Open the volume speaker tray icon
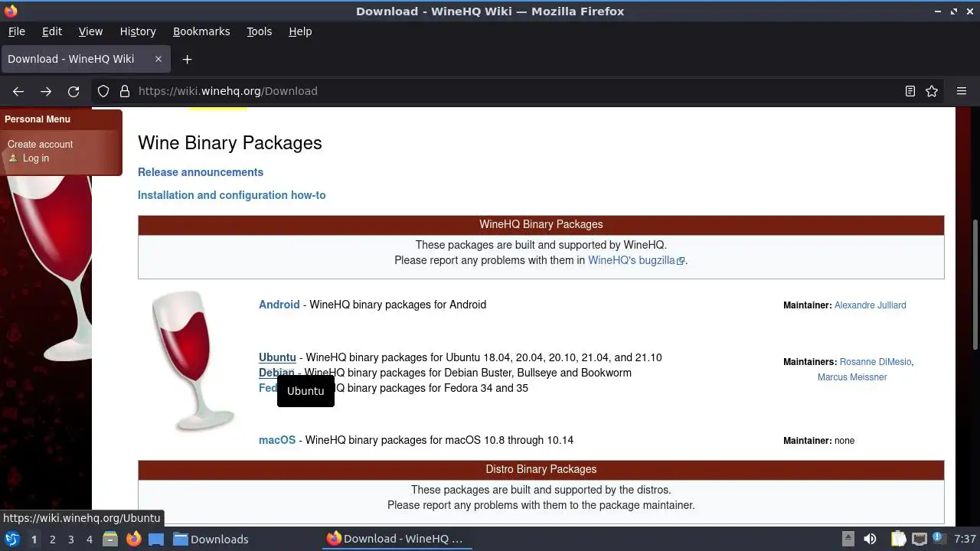The width and height of the screenshot is (980, 551). coord(870,539)
